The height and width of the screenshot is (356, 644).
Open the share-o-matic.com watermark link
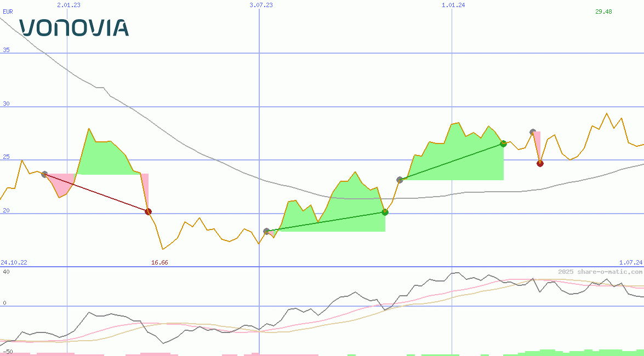point(600,272)
